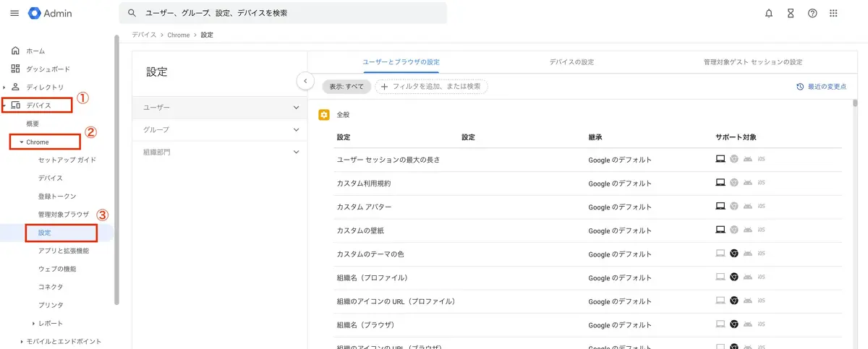Expand the ユーザー section
Viewport: 868px width, 349px height.
220,107
